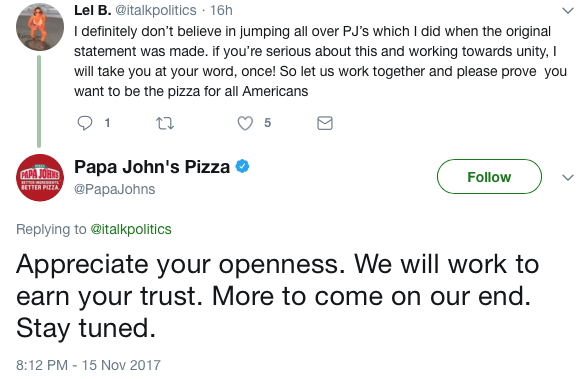The image size is (587, 379).
Task: Click the like count number 5
Action: pos(267,123)
